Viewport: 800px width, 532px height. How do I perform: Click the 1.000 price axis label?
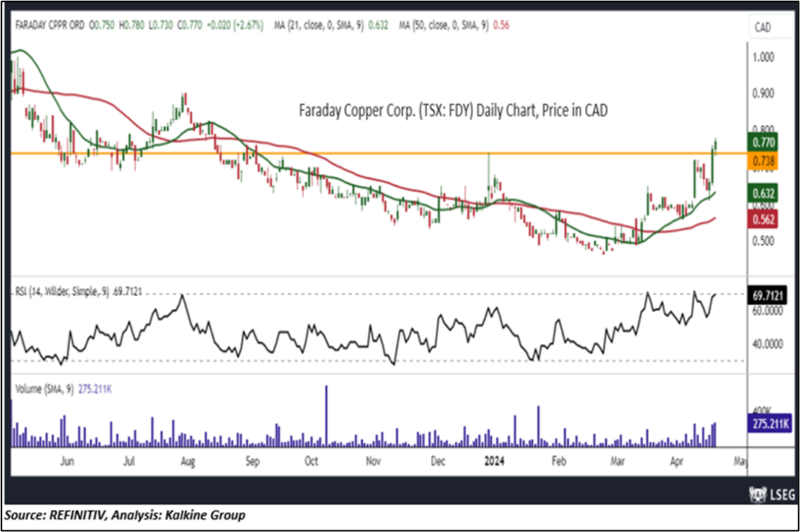click(763, 57)
